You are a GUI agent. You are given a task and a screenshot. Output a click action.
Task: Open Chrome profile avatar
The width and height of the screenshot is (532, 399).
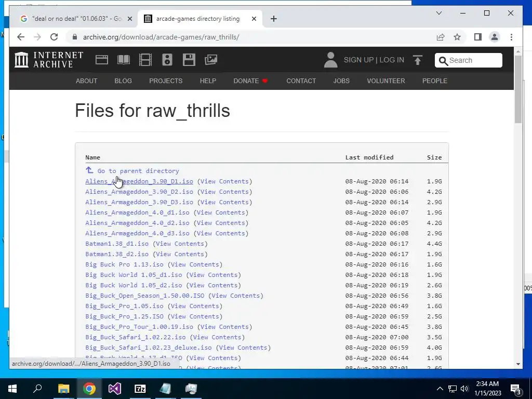pyautogui.click(x=495, y=37)
